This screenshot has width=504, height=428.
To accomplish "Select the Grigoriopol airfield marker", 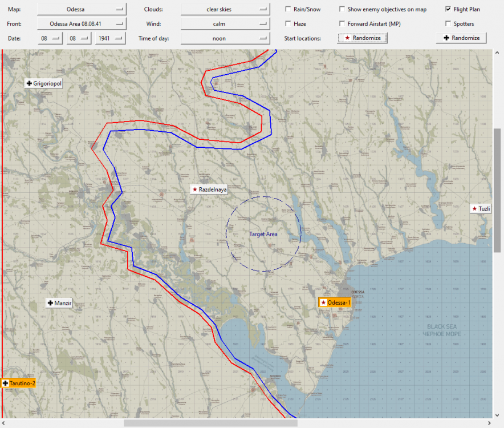I will 44,83.
